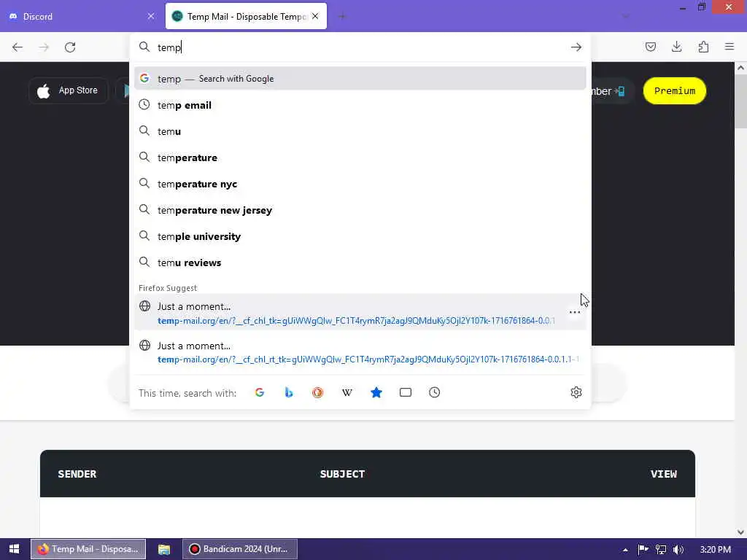Click the VIEW column header
Image resolution: width=747 pixels, height=560 pixels.
pyautogui.click(x=664, y=474)
